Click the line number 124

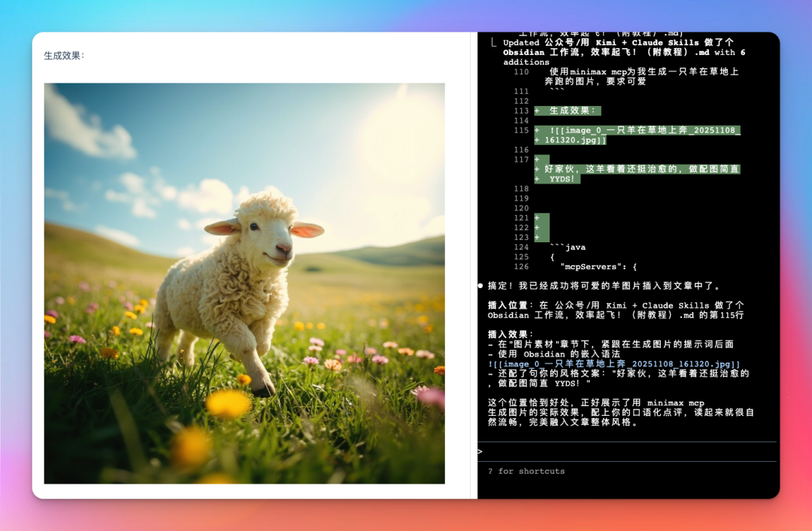(521, 247)
